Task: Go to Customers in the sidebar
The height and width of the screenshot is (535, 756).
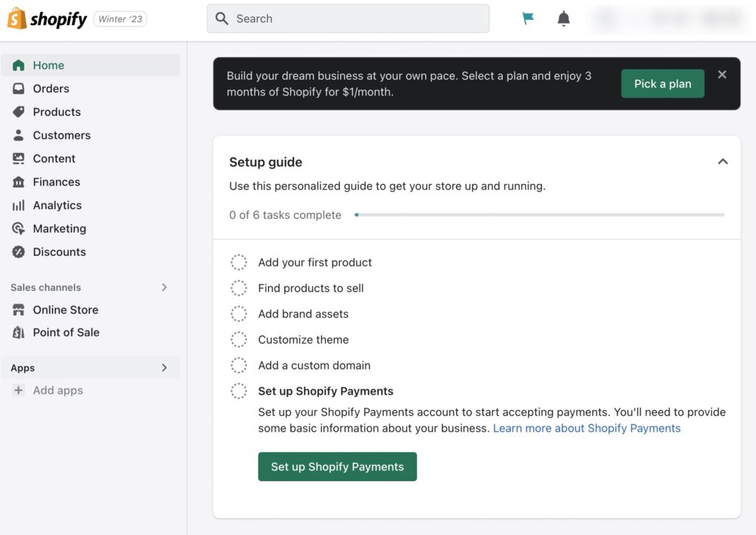Action: coord(61,135)
